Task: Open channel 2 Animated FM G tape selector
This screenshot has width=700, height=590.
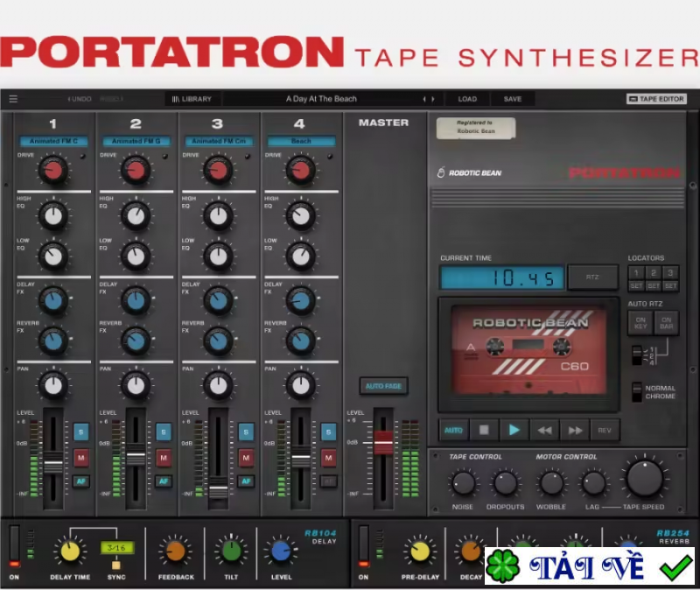Action: 136,141
